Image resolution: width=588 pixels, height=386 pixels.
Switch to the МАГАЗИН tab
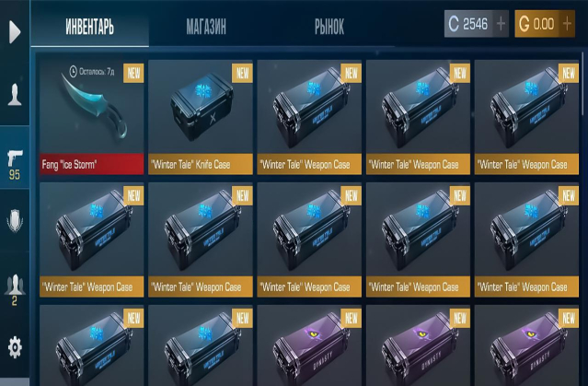pos(206,27)
